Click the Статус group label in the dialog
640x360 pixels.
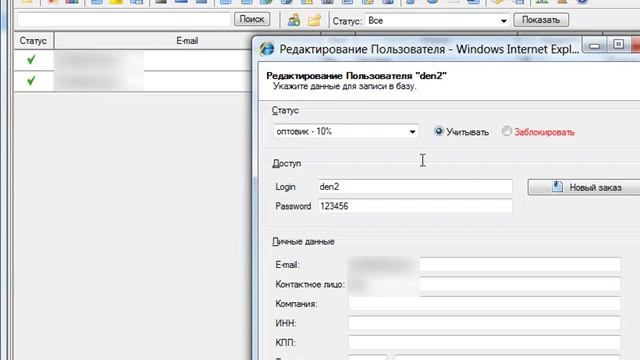click(x=285, y=111)
